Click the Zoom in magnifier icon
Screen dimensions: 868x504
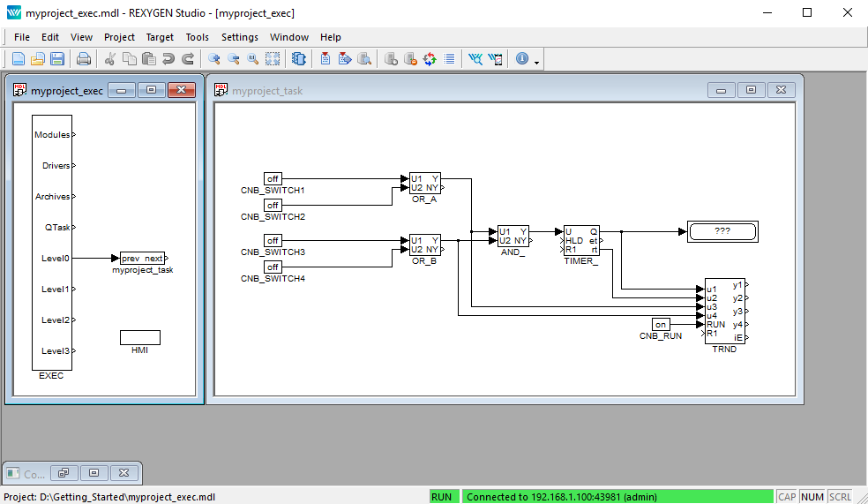tap(214, 59)
